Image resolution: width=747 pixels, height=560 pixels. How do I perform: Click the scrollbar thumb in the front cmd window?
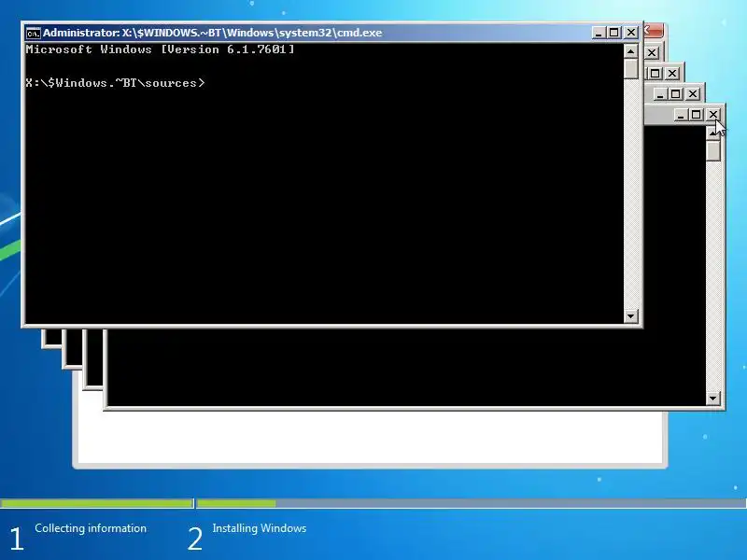(x=631, y=68)
